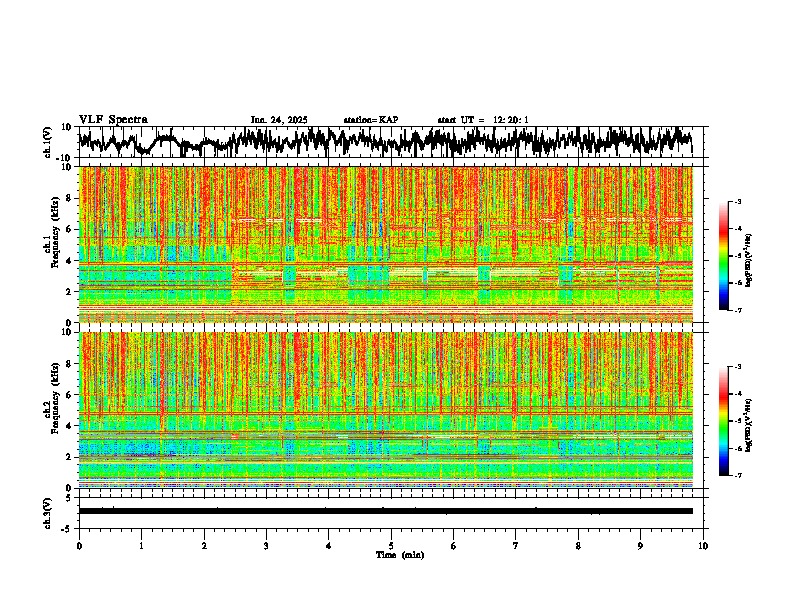Click time axis tick label "5"
This screenshot has width=792, height=612.
point(391,546)
